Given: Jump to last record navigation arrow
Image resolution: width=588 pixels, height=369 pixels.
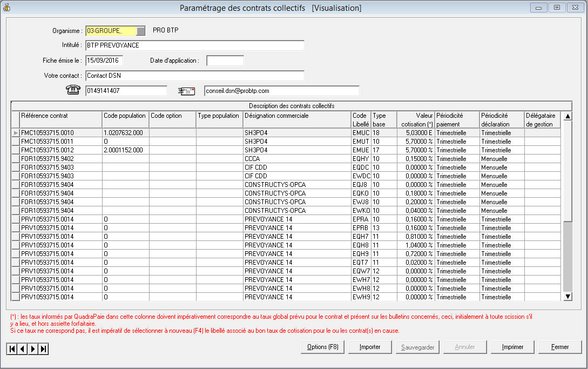Looking at the screenshot, I should (43, 349).
